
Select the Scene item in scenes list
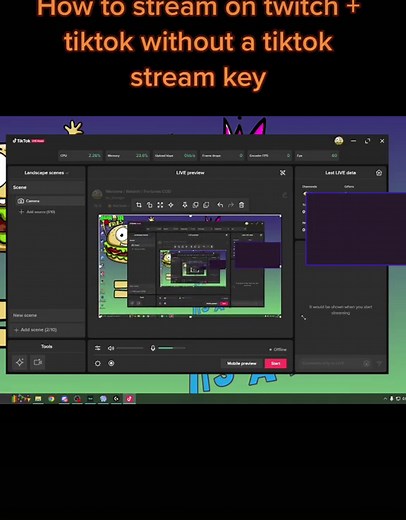(46, 187)
